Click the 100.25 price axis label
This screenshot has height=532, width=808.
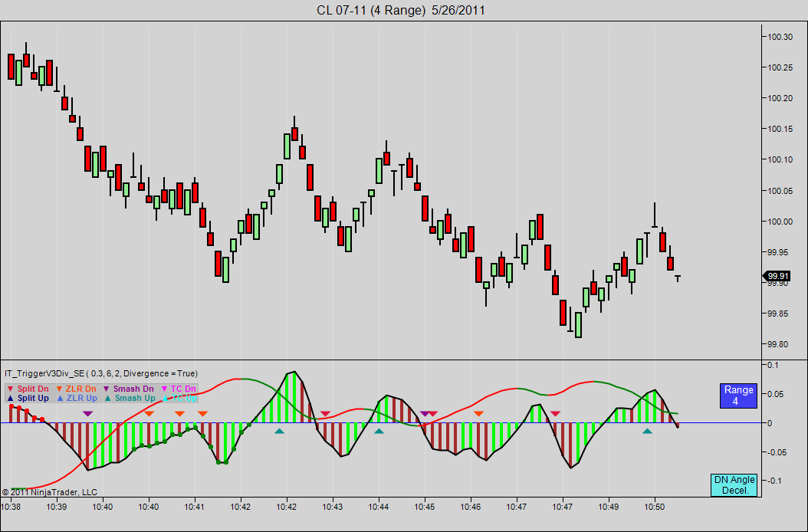(x=780, y=68)
